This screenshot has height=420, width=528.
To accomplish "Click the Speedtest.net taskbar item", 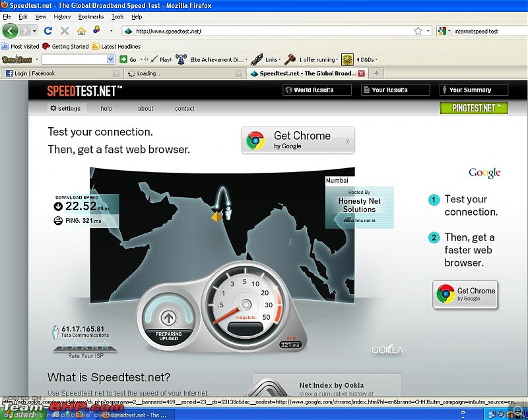I will [x=137, y=415].
